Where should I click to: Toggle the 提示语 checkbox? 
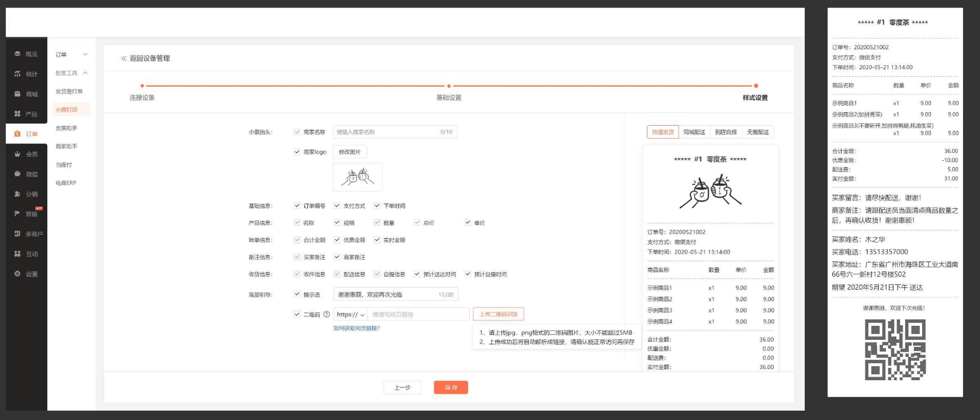[297, 294]
